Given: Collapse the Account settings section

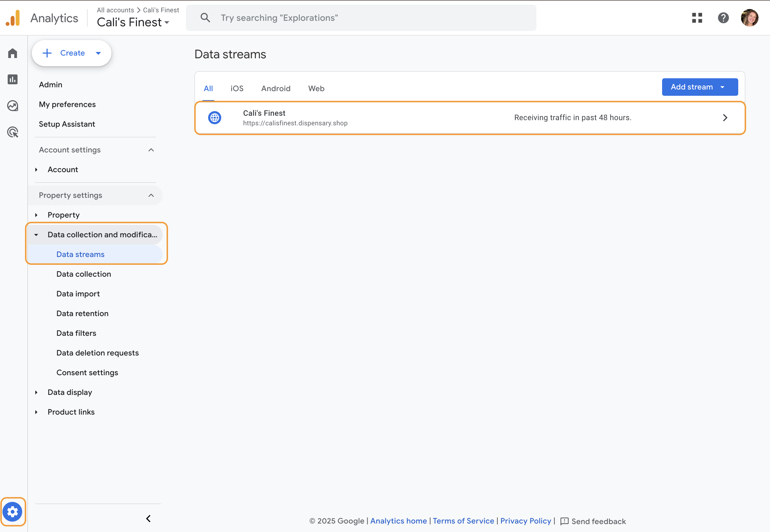Looking at the screenshot, I should click(x=151, y=150).
